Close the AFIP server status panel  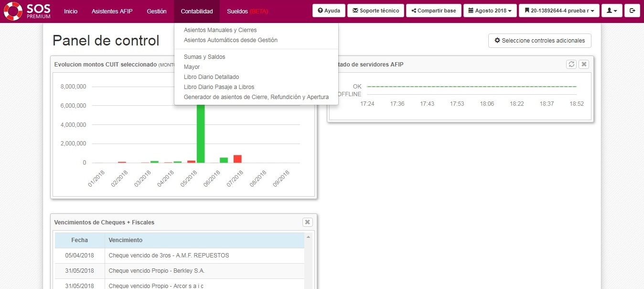[583, 64]
